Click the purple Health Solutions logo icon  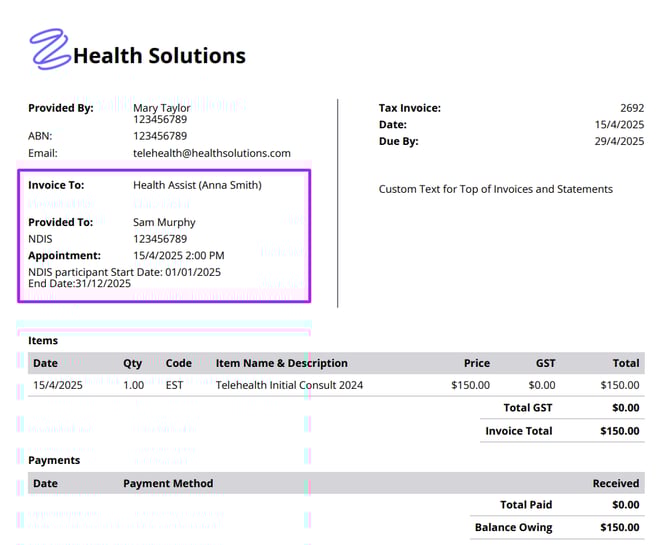tap(49, 48)
